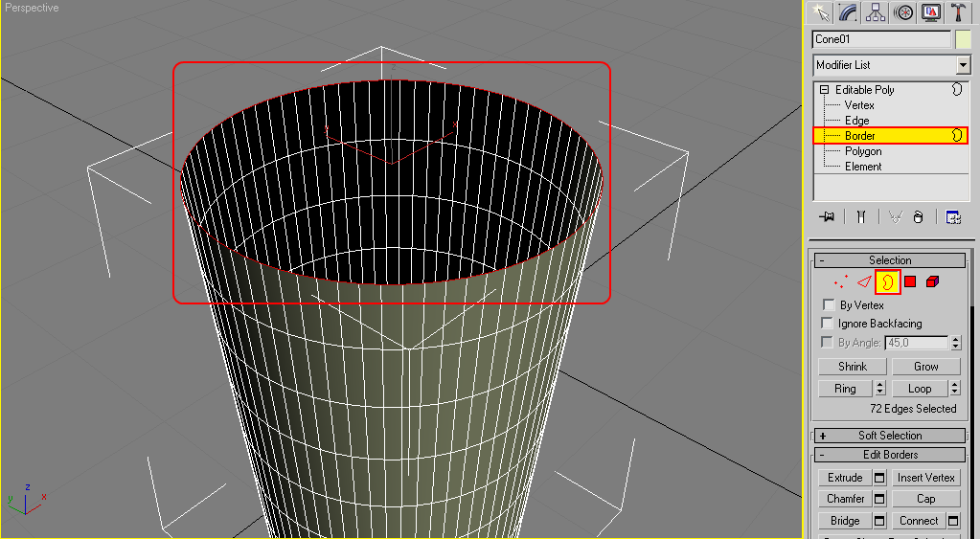Viewport: 980px width, 539px height.
Task: Select the Edge sub-object level in stack
Action: [x=856, y=121]
